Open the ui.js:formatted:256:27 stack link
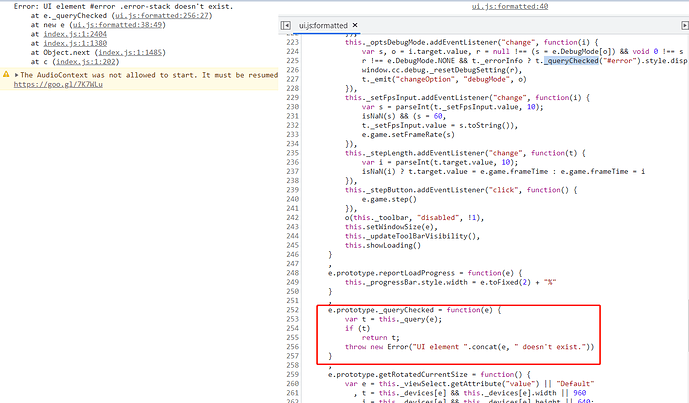 click(x=162, y=15)
